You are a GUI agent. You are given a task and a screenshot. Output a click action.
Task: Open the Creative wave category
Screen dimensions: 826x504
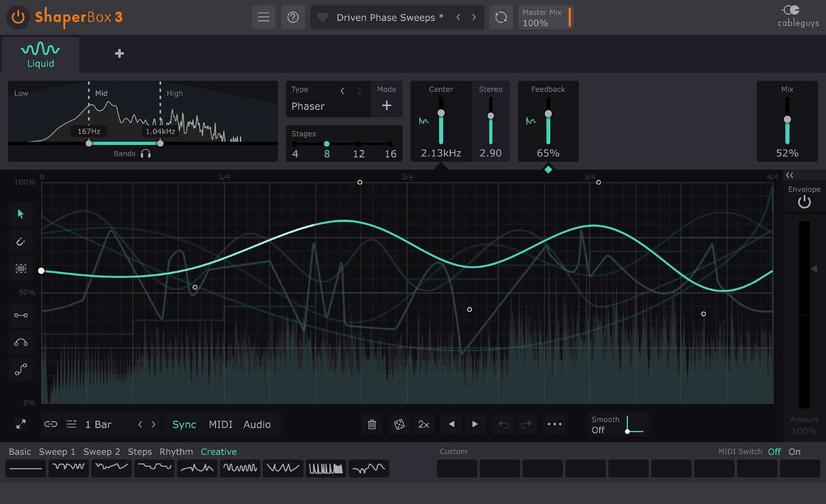click(x=218, y=452)
